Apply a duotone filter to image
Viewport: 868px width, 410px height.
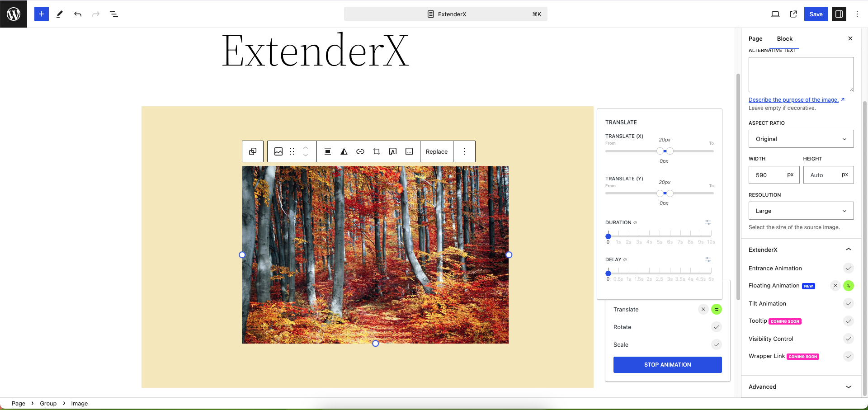tap(344, 151)
